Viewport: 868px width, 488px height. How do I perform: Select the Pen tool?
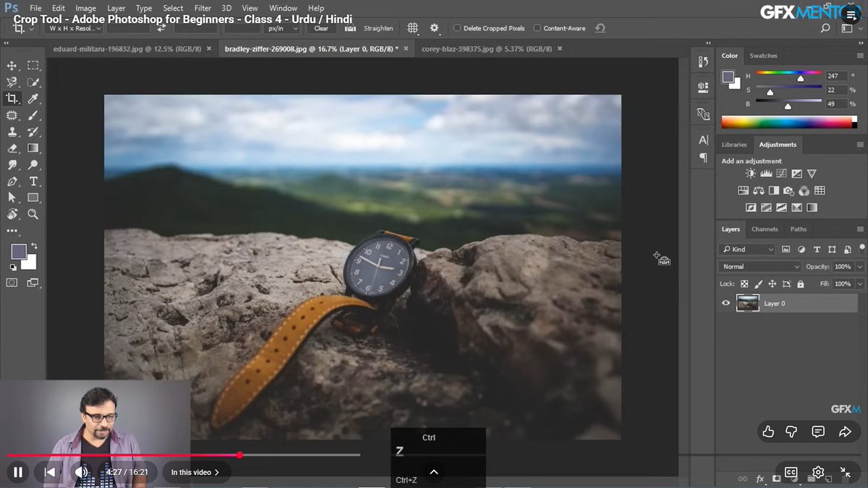point(12,181)
